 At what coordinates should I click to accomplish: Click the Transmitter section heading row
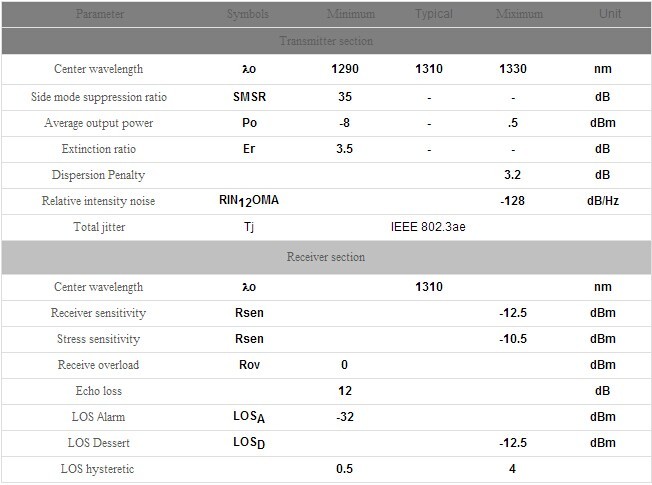[326, 41]
